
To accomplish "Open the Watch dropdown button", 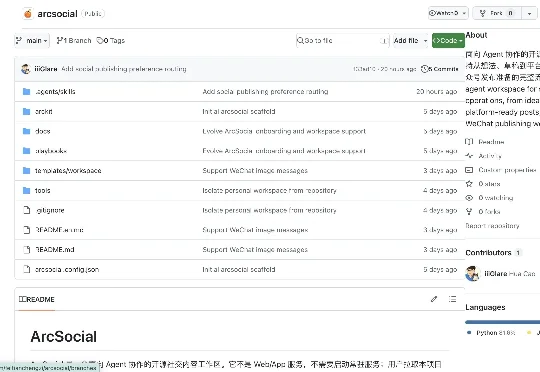I will click(x=448, y=13).
